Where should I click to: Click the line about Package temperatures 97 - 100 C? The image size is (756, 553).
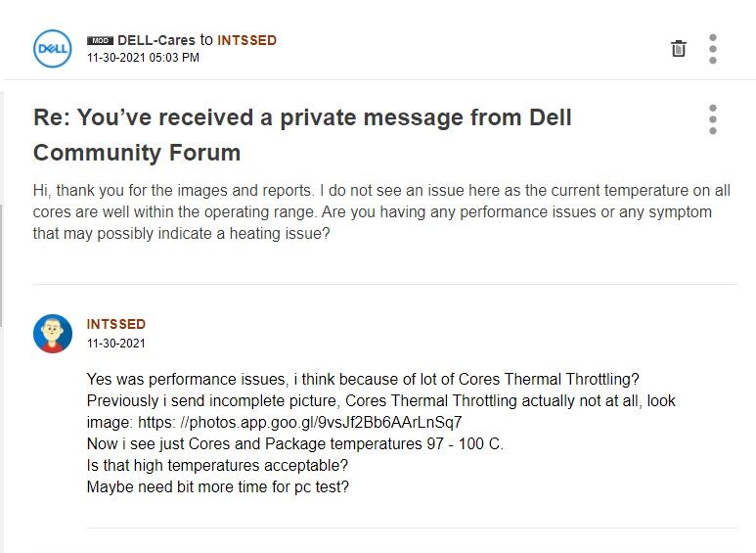point(294,443)
